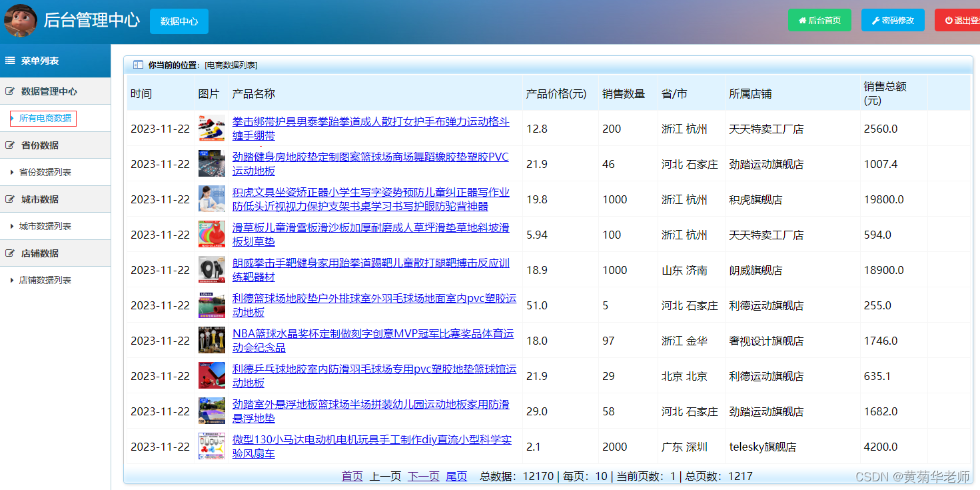Click the NBA trophy row thumbnail

coord(212,340)
